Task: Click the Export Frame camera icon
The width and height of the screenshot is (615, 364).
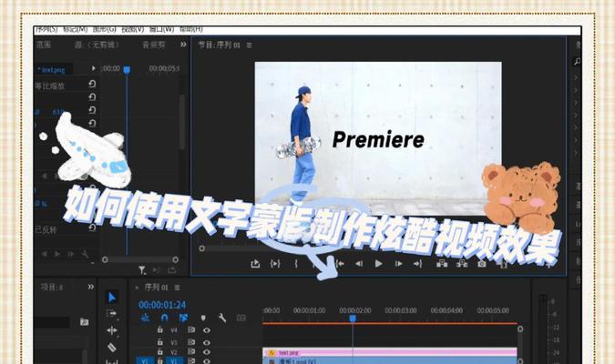Action: (482, 264)
